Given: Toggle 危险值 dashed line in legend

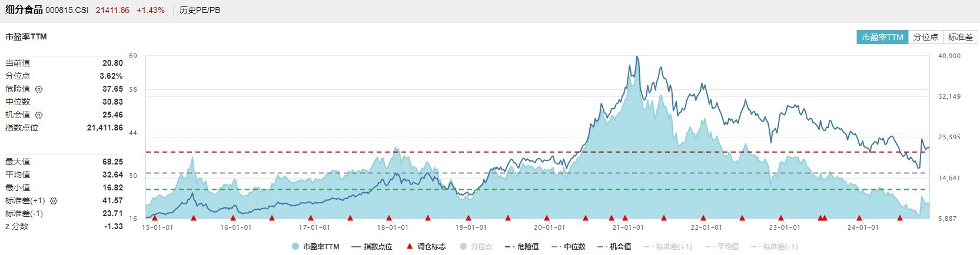Looking at the screenshot, I should point(522,247).
